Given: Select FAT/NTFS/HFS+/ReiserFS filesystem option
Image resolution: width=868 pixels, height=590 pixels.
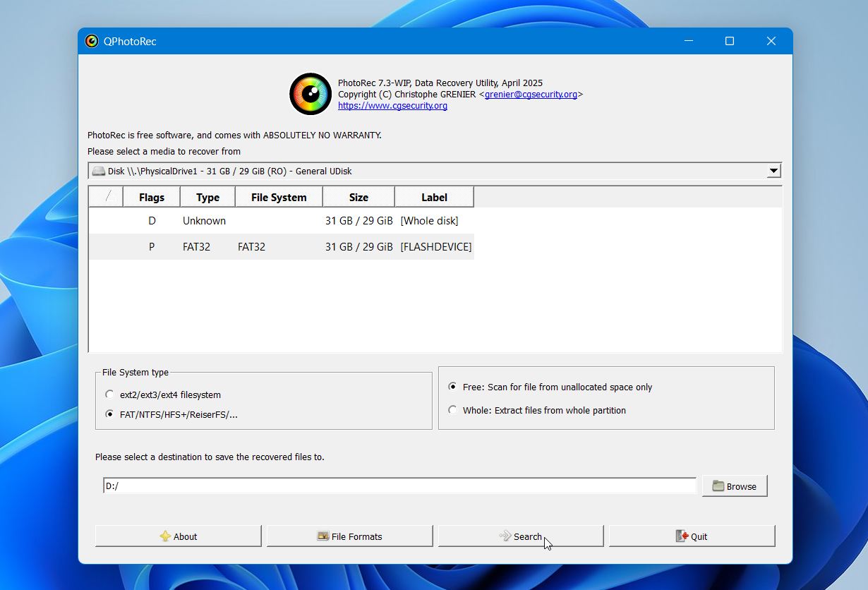Looking at the screenshot, I should 109,414.
